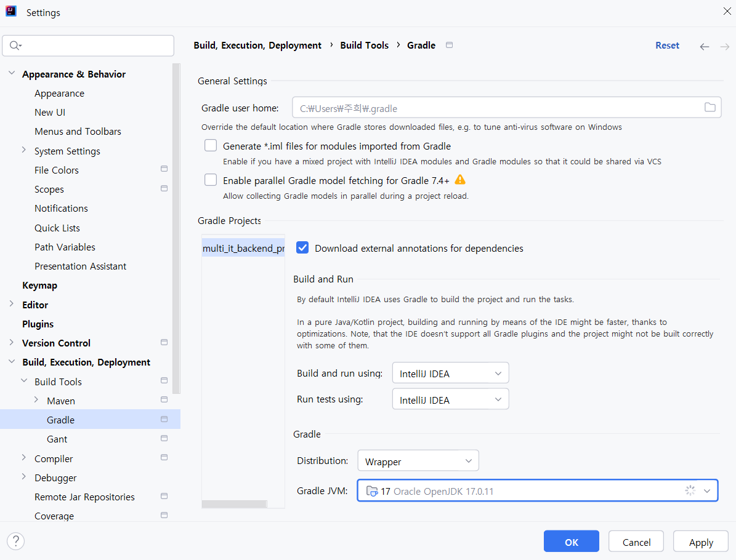Image resolution: width=736 pixels, height=560 pixels.
Task: Navigate forward with the right arrow
Action: tap(725, 46)
